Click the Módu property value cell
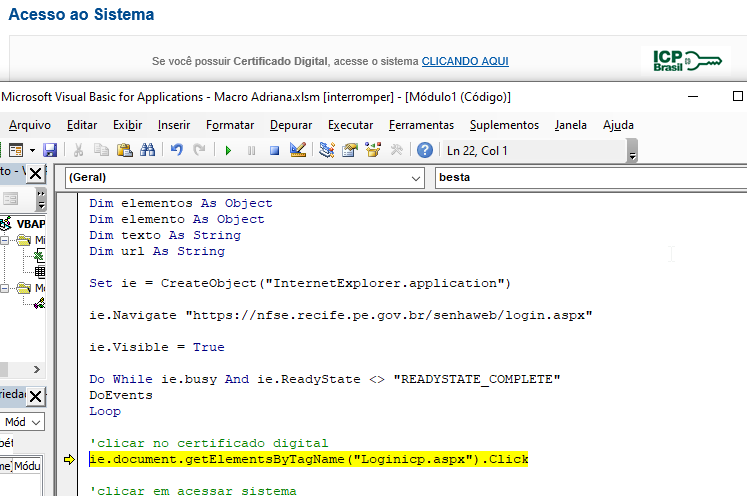The height and width of the screenshot is (496, 747). pos(27,466)
